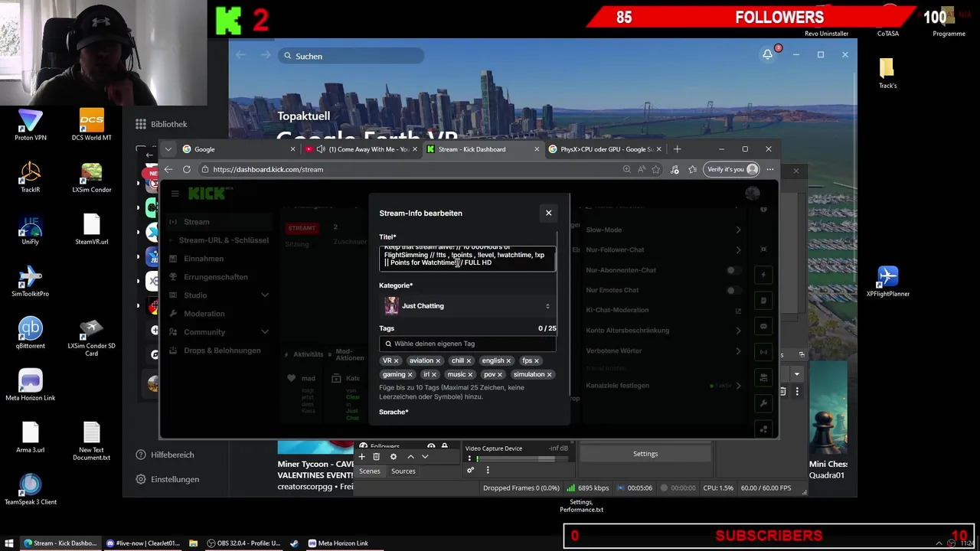
Task: Open TrackIR desktop icon
Action: click(x=31, y=177)
